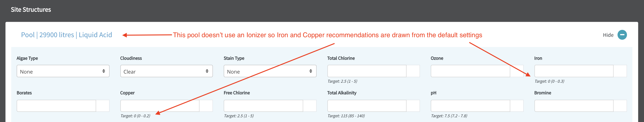Click the Site Structures heading
This screenshot has width=644, height=122.
[31, 9]
